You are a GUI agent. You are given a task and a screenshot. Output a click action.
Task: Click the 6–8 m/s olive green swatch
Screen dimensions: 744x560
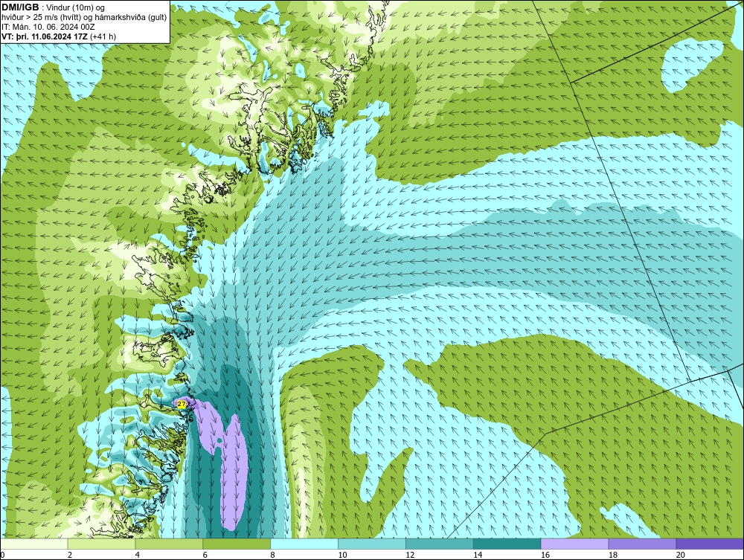tap(237, 544)
